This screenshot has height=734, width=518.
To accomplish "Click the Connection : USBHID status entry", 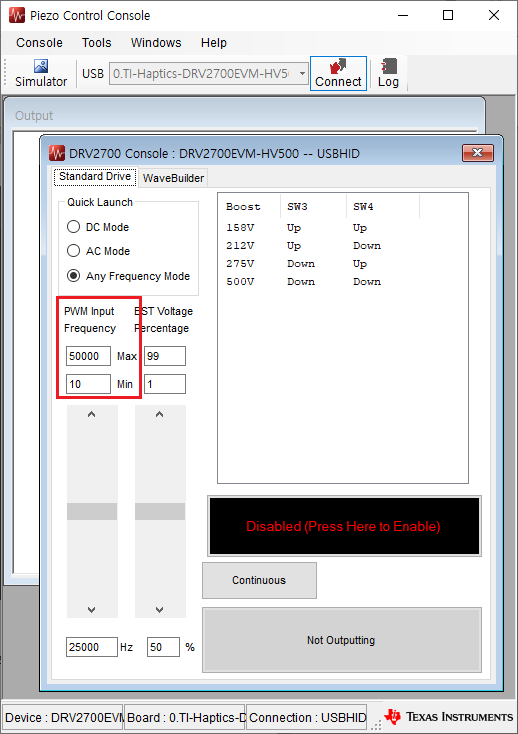I will coord(306,718).
